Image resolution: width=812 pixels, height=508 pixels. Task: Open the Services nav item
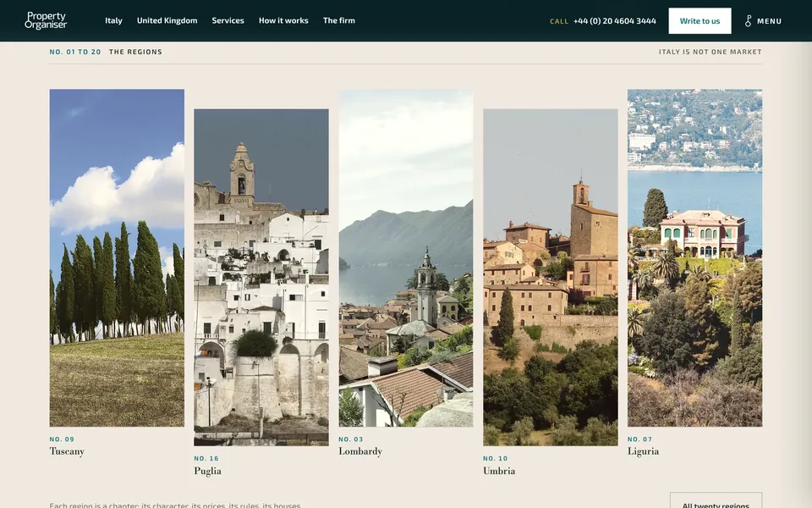228,20
